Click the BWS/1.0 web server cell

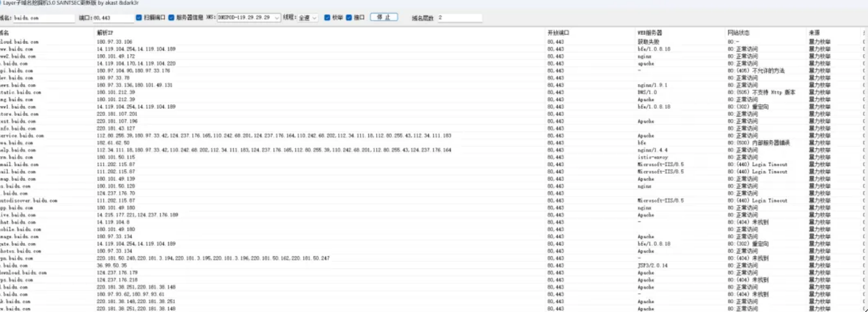[x=647, y=92]
